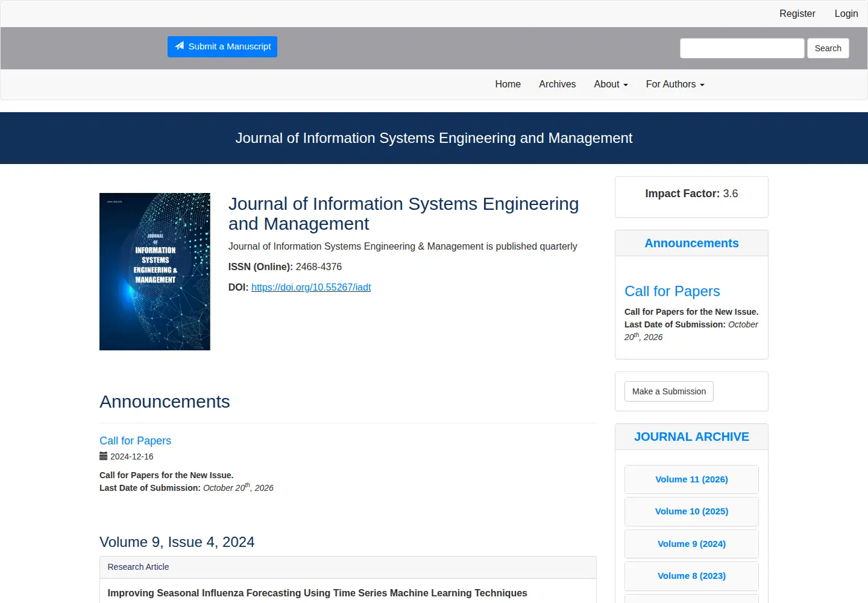The height and width of the screenshot is (603, 868).
Task: Click the journal title in the blue banner
Action: click(x=434, y=138)
